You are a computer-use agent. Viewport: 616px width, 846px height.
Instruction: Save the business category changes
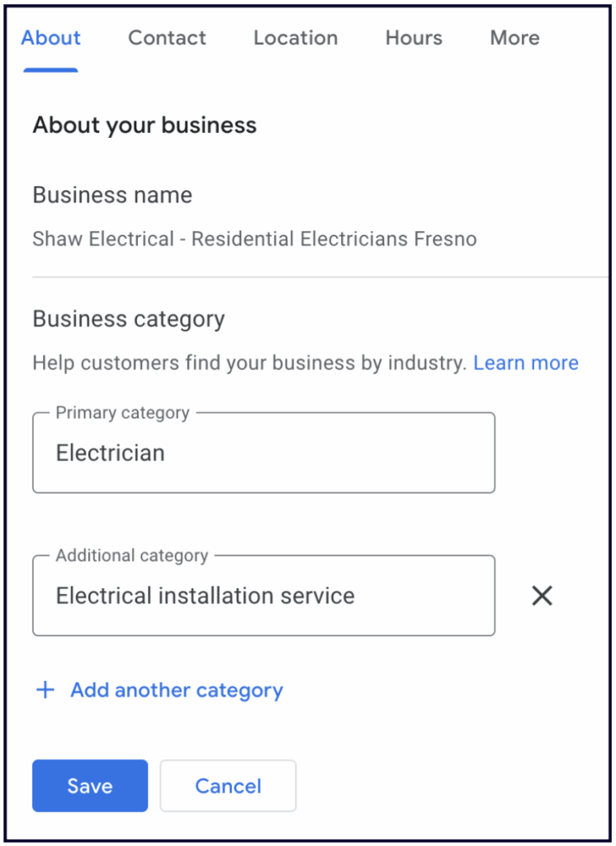click(90, 786)
